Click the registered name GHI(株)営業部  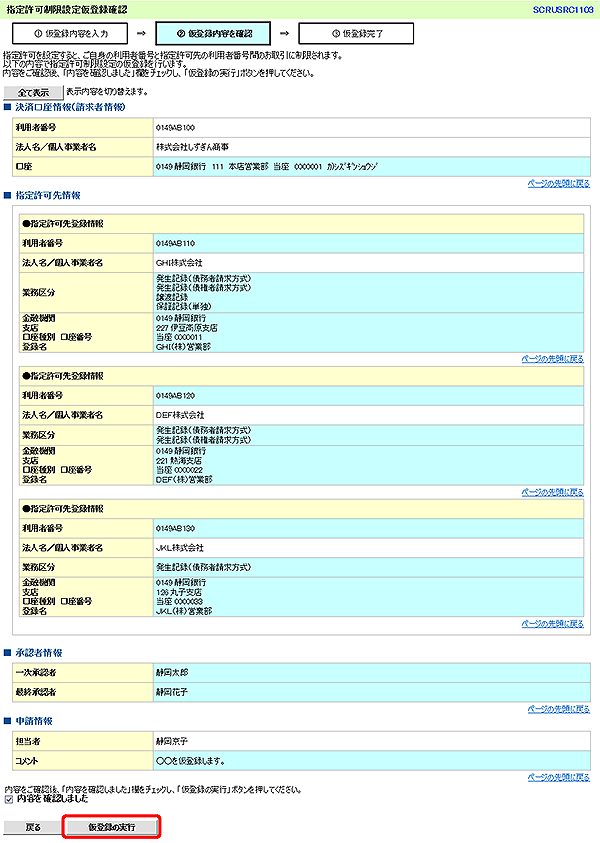click(183, 347)
